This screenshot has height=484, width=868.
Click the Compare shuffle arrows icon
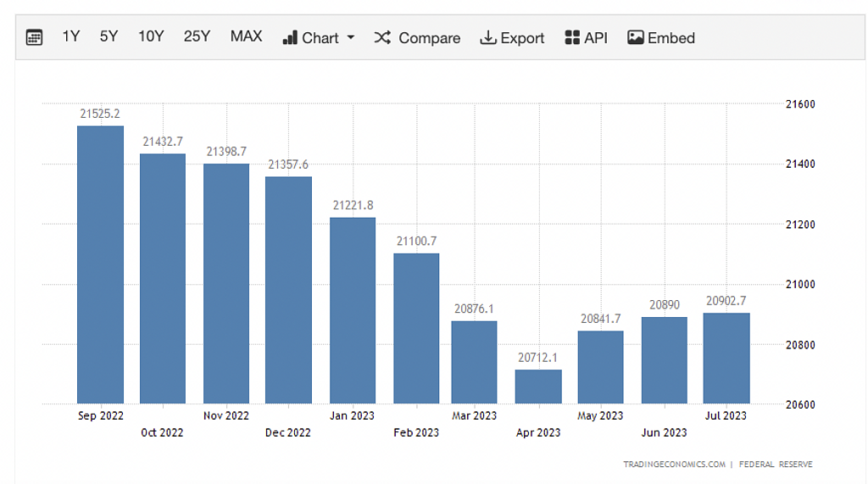click(x=382, y=37)
